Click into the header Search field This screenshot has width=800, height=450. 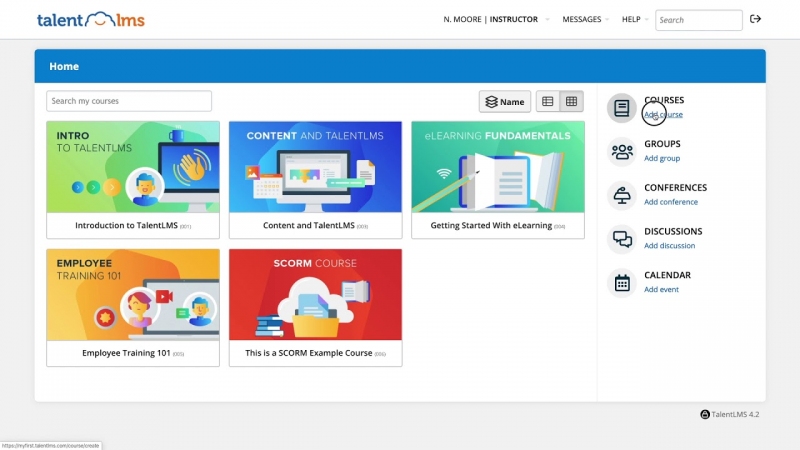pyautogui.click(x=698, y=20)
